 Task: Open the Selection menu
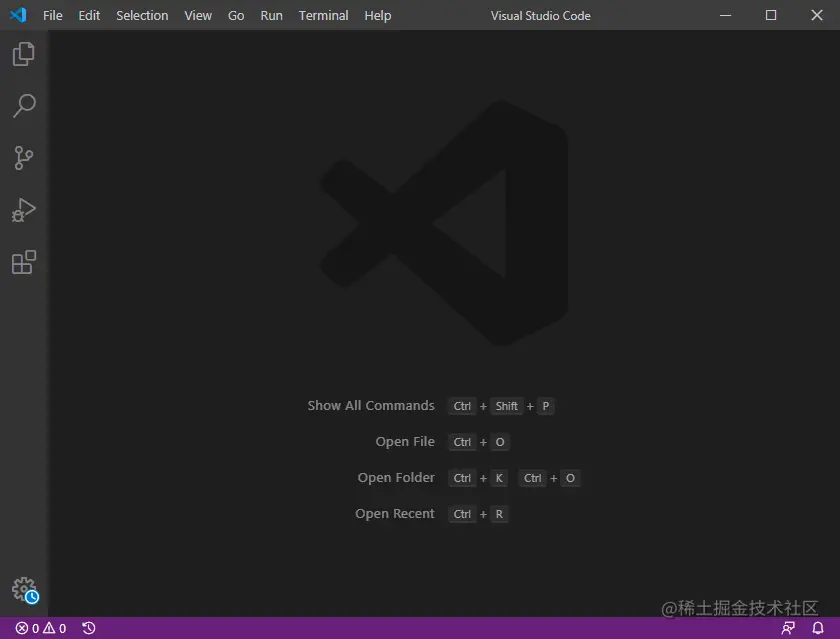[x=142, y=16]
